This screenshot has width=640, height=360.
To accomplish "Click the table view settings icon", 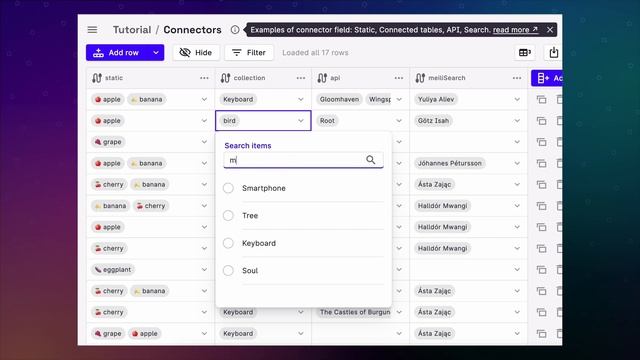I will point(524,53).
